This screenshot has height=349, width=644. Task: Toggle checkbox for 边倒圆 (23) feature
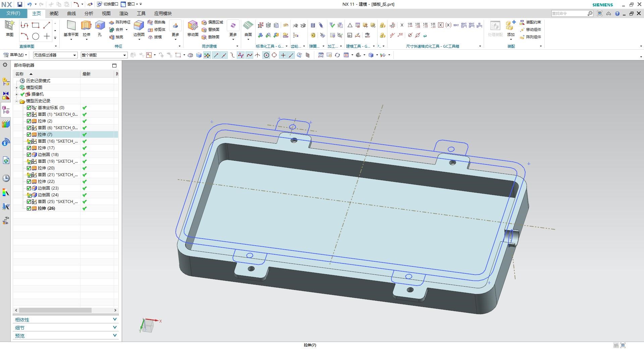click(x=29, y=188)
